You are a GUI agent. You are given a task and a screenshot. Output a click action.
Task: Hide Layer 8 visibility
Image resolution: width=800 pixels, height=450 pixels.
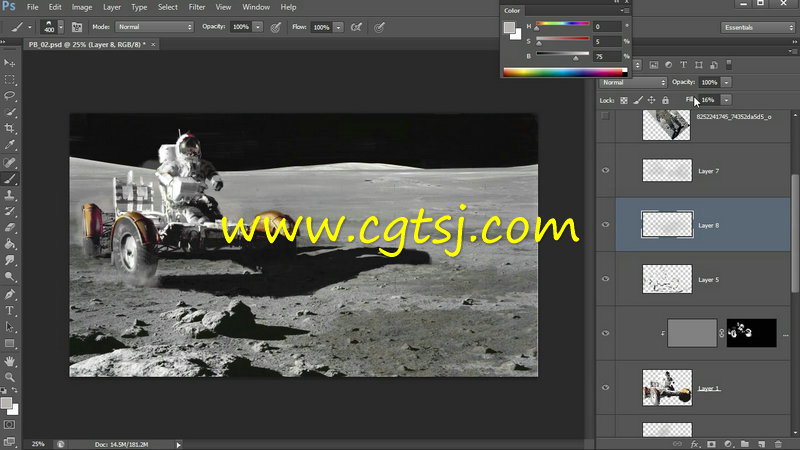pos(606,224)
